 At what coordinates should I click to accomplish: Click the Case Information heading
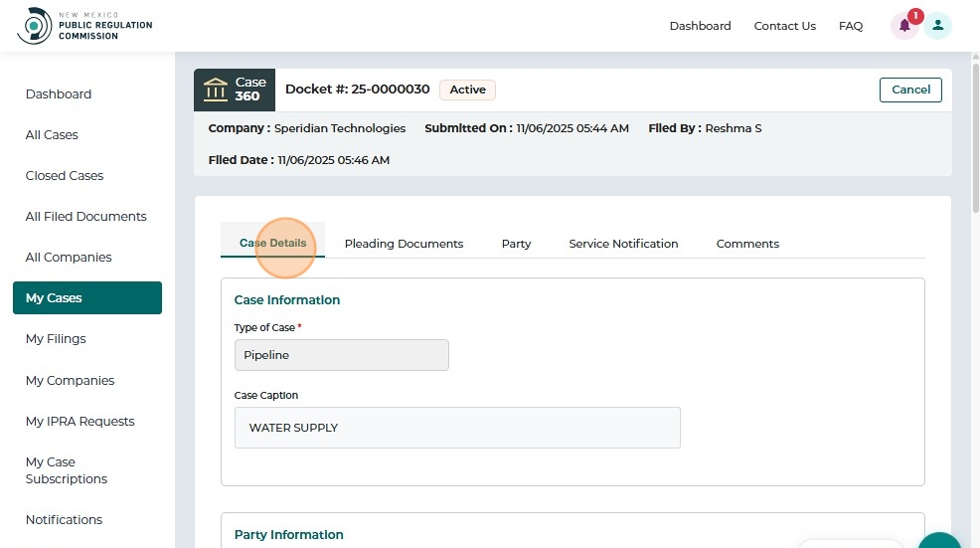287,299
